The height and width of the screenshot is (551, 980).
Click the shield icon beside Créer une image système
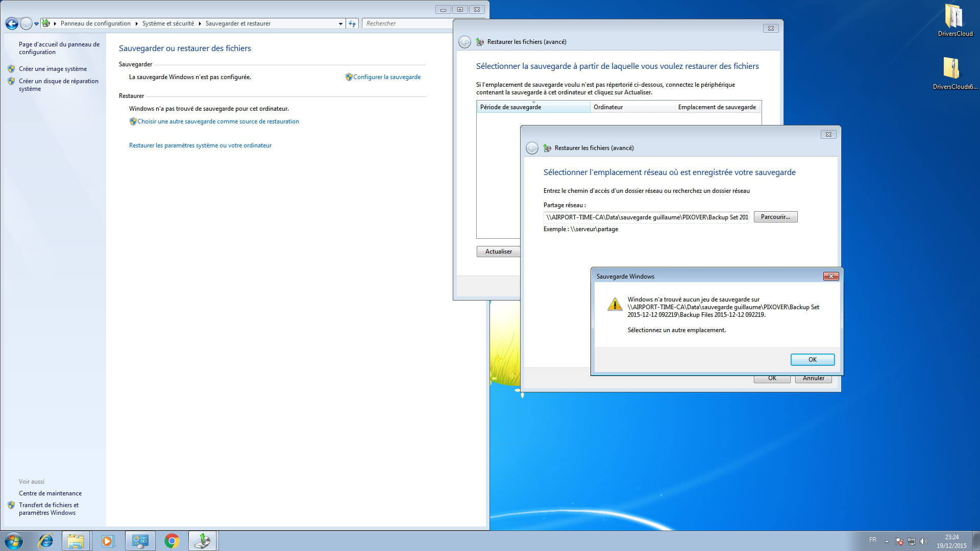click(11, 69)
